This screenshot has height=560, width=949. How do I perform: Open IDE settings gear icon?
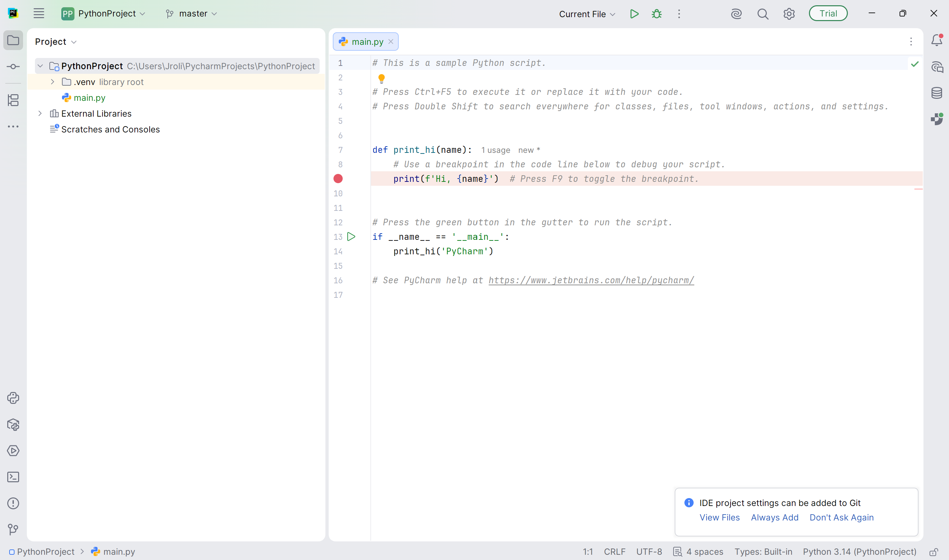(x=789, y=14)
